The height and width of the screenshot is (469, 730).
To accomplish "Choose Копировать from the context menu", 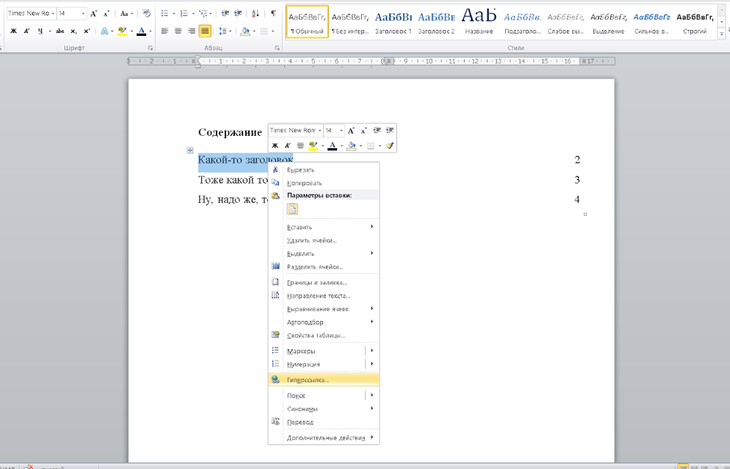I will click(324, 183).
